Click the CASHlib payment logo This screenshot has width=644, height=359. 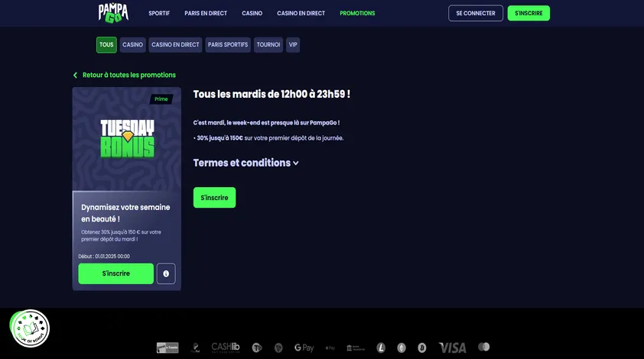226,348
